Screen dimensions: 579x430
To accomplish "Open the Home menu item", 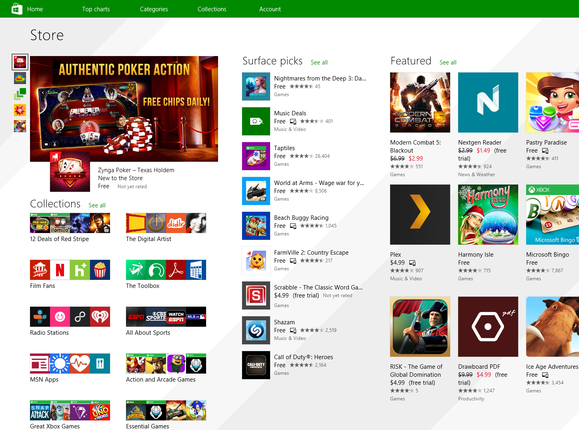I will tap(35, 9).
